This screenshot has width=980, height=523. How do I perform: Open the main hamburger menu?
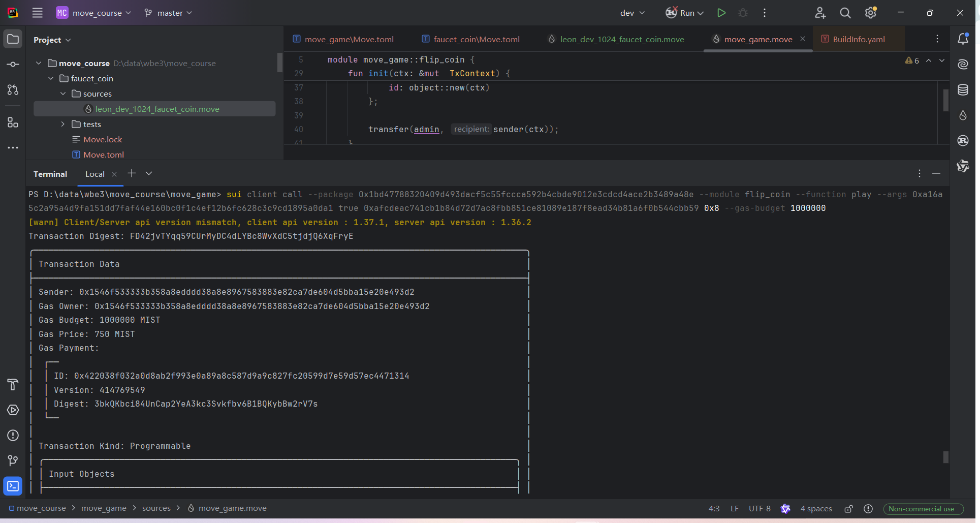pos(38,13)
